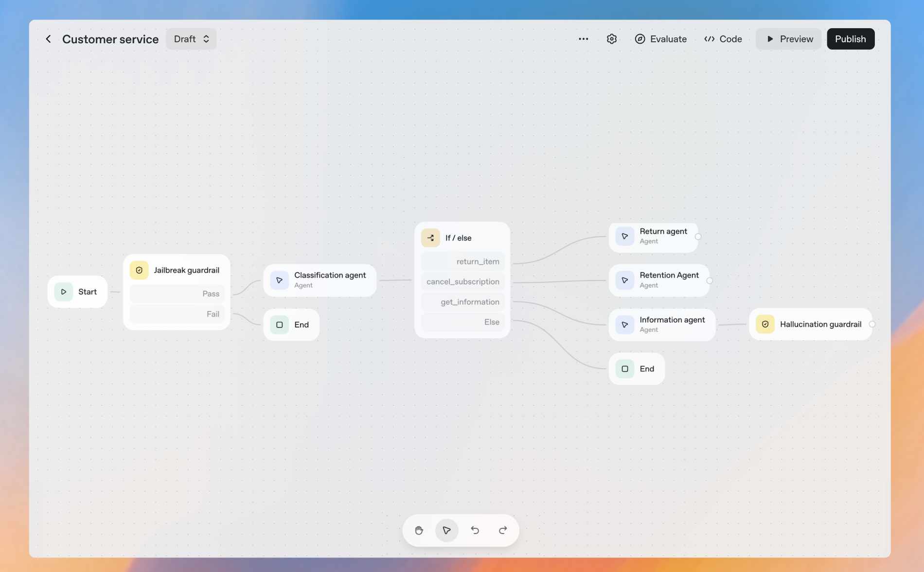Click the Preview button
Image resolution: width=924 pixels, height=572 pixels.
(x=788, y=39)
